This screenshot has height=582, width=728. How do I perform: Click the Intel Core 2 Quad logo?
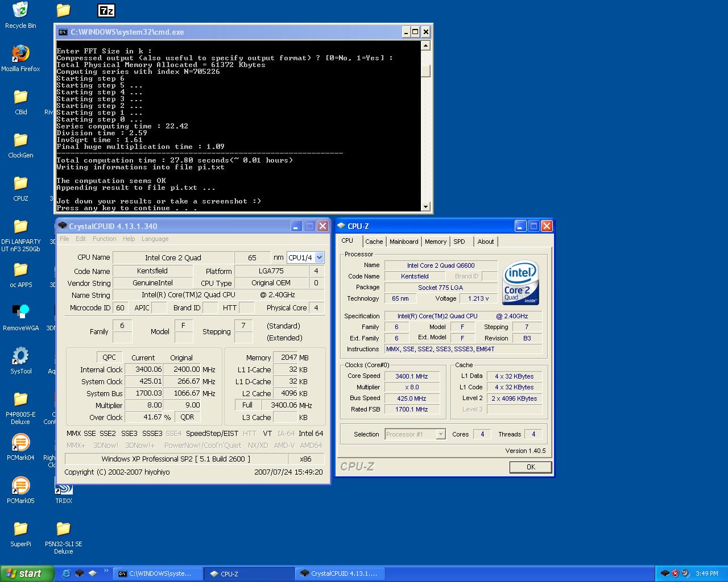click(x=520, y=282)
